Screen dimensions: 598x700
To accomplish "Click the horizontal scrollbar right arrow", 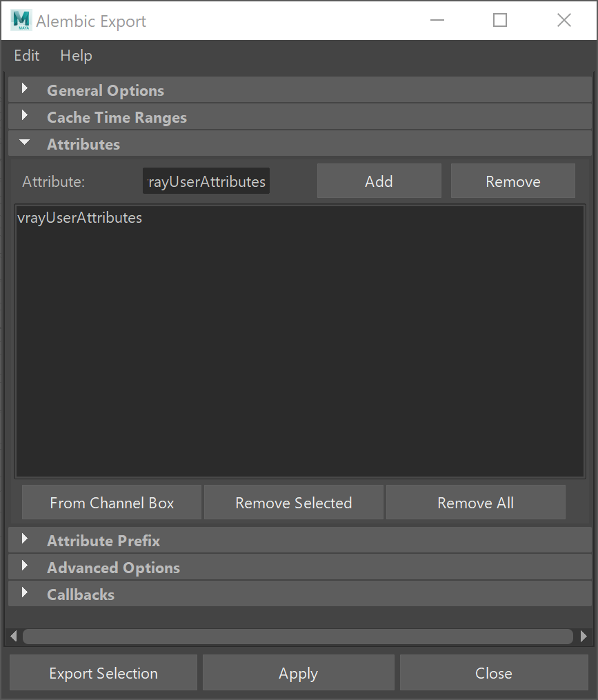I will [x=584, y=636].
